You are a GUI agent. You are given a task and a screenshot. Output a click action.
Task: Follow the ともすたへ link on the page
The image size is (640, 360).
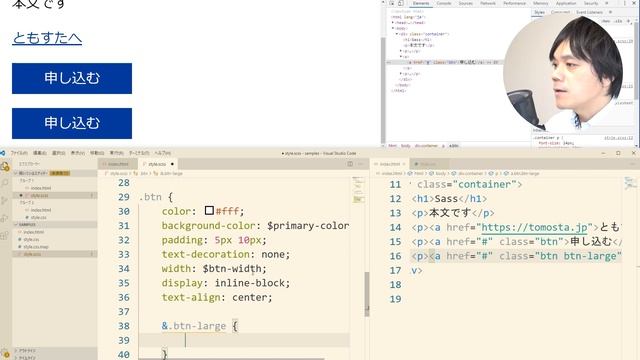(47, 38)
